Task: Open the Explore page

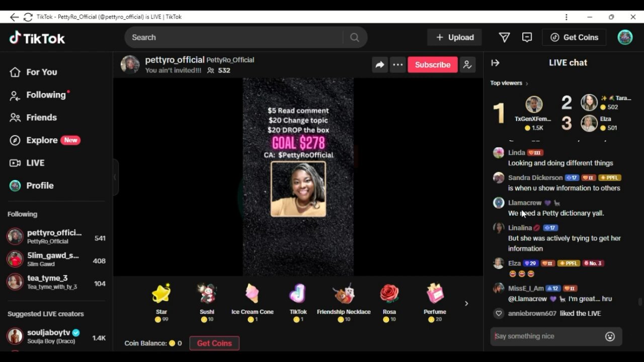Action: click(x=45, y=140)
